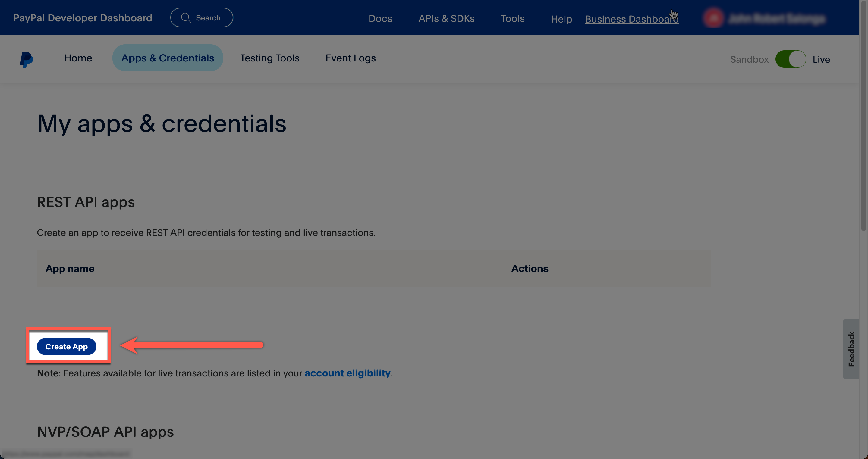Viewport: 868px width, 459px height.
Task: Open the Feedback side tab
Action: 851,349
